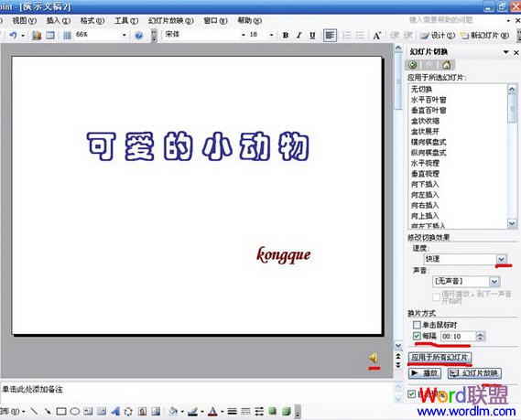Apply Underline formatting icon

click(x=312, y=35)
